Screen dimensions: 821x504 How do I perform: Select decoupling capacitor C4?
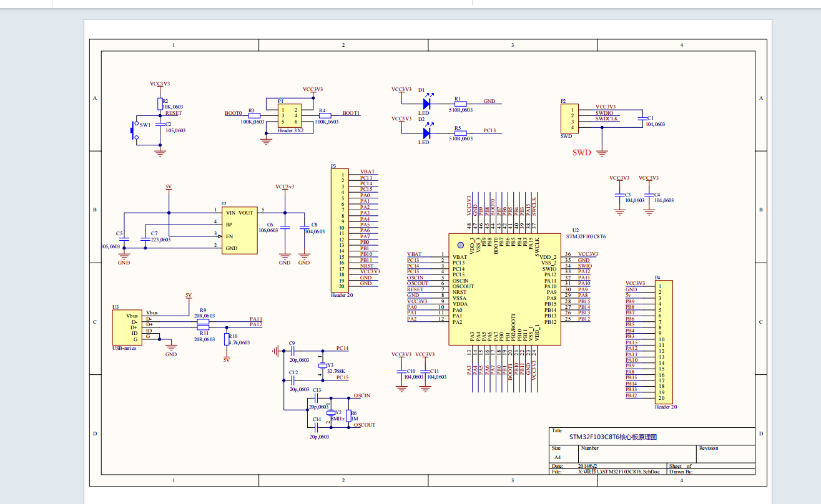click(x=649, y=195)
